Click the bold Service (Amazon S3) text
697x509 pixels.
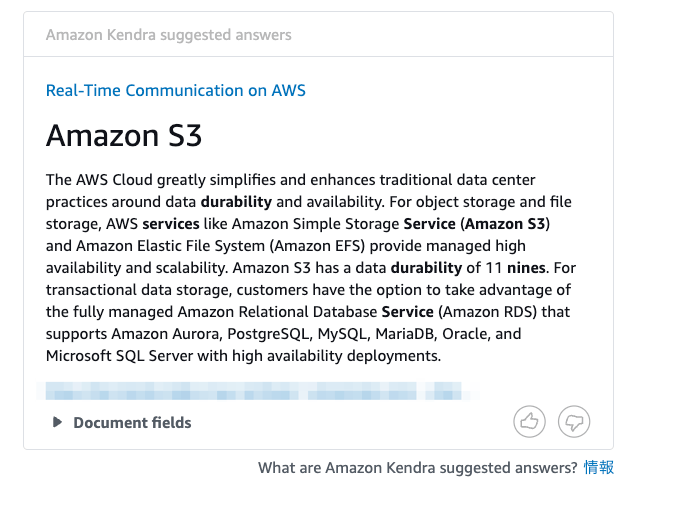click(477, 224)
